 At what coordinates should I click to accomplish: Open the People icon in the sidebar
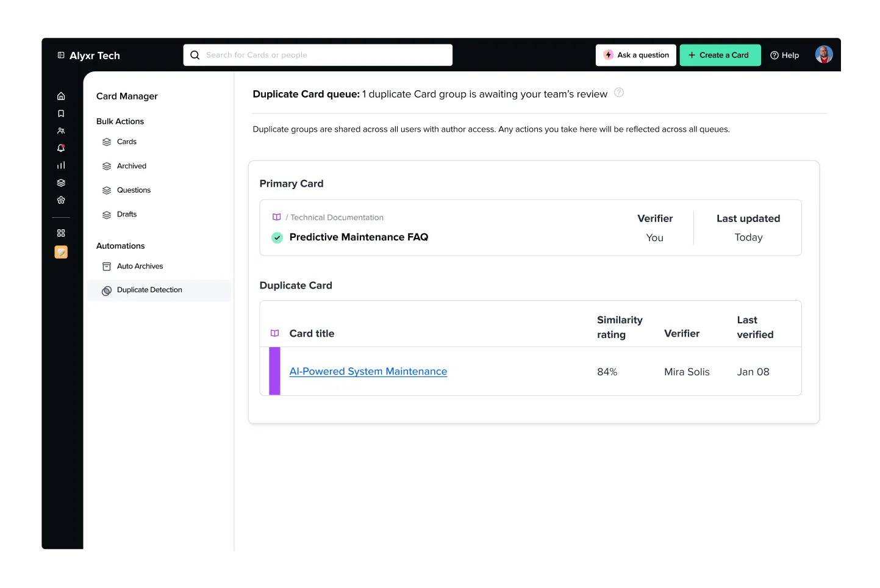coord(61,131)
